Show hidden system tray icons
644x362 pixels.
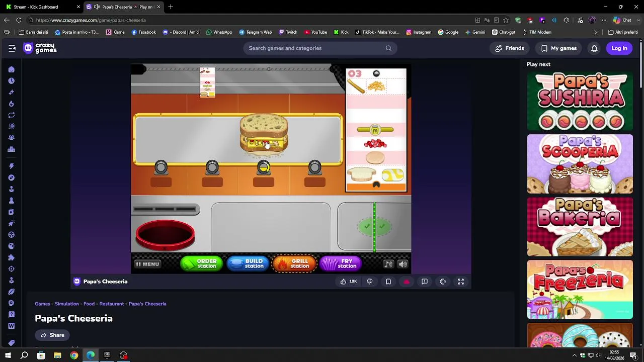click(574, 355)
